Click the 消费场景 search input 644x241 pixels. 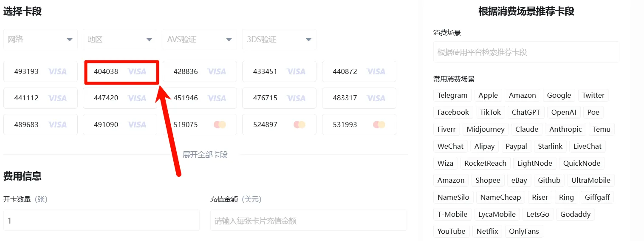click(526, 52)
